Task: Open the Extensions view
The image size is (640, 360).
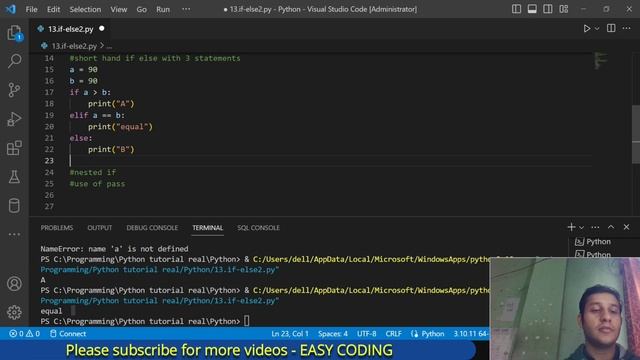Action: pos(14,148)
